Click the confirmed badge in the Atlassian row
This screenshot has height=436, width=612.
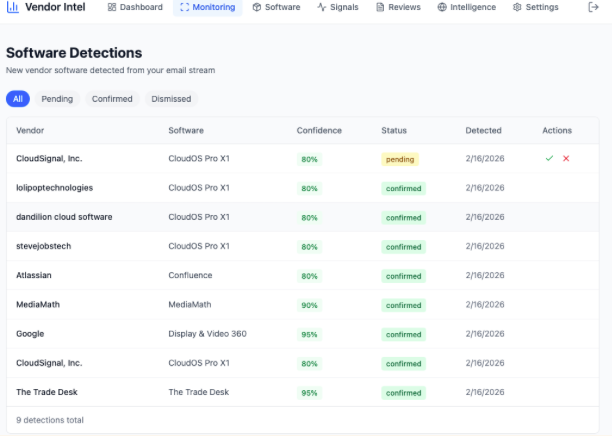(x=404, y=276)
